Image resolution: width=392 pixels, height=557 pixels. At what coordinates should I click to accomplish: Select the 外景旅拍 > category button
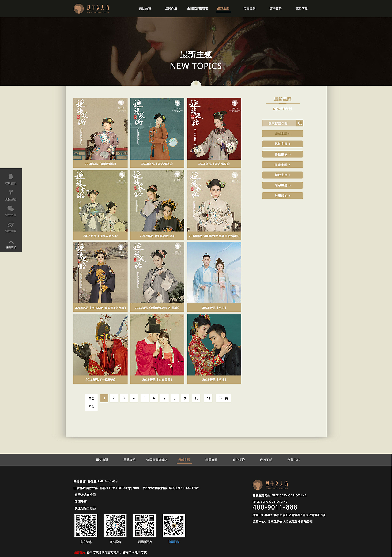click(x=282, y=196)
